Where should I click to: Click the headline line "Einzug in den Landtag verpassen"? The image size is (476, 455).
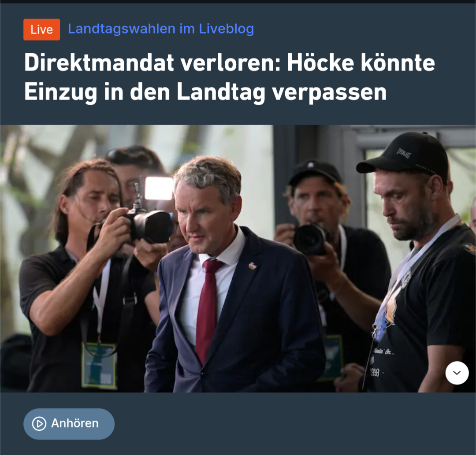[205, 92]
